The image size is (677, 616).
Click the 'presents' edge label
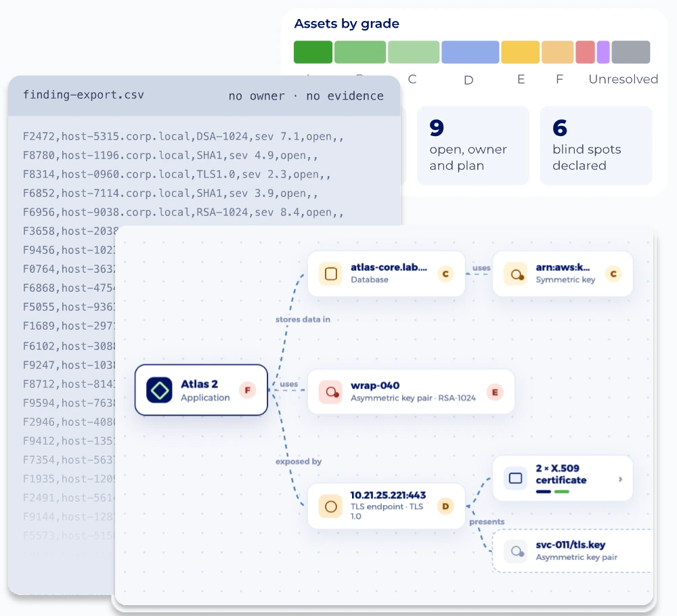pyautogui.click(x=487, y=521)
